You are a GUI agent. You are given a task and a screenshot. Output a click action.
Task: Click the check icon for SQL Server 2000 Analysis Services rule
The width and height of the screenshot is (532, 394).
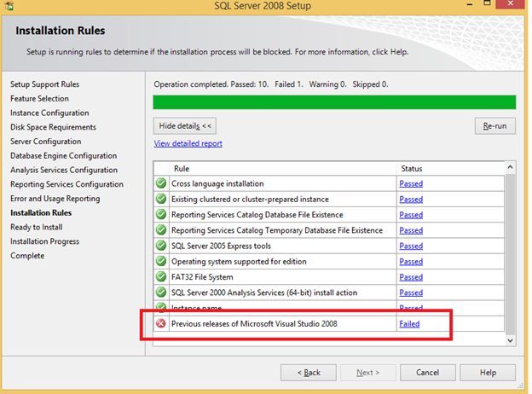pos(161,293)
